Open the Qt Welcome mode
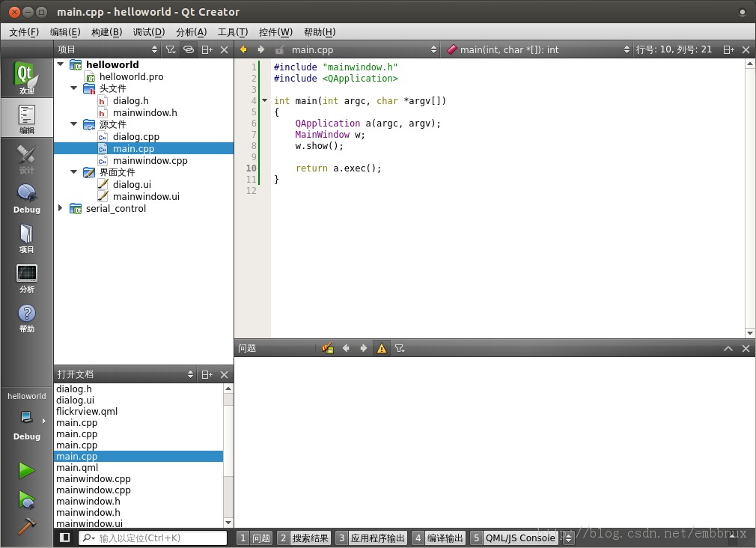The height and width of the screenshot is (548, 756). coord(26,78)
